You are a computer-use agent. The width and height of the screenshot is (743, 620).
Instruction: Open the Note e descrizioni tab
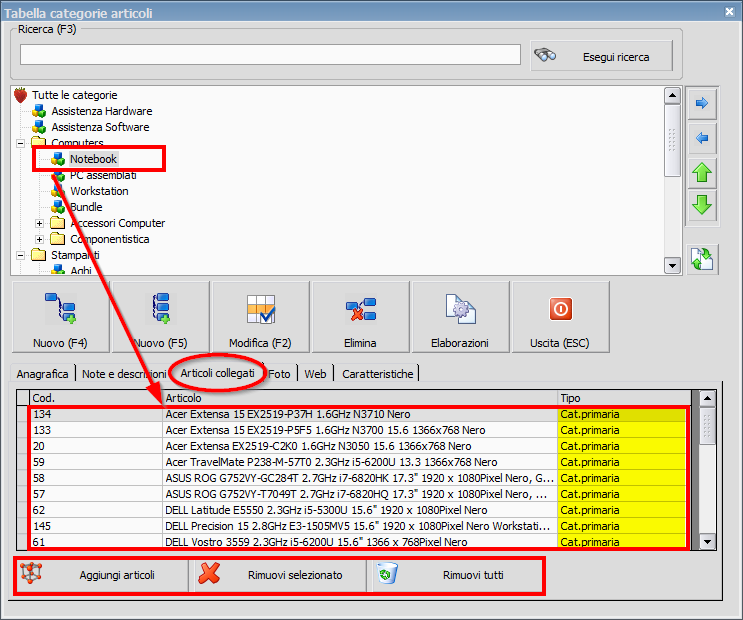(x=124, y=374)
